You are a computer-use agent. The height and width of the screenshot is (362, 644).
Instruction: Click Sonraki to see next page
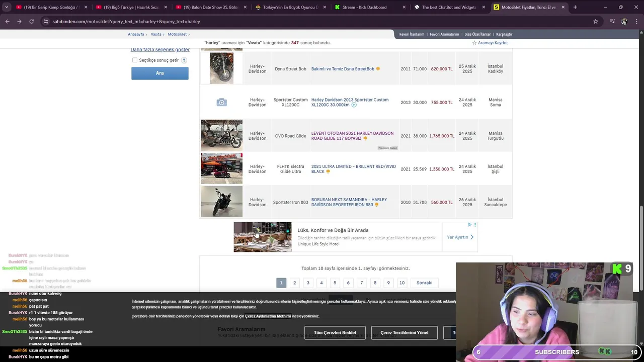tap(424, 283)
